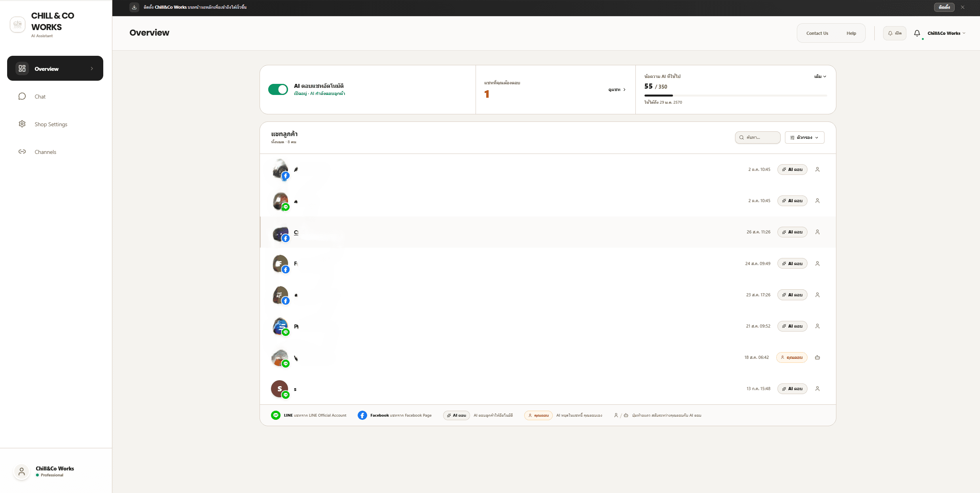Click person icon on 21 ส.ค. 09:52 row

pyautogui.click(x=817, y=326)
